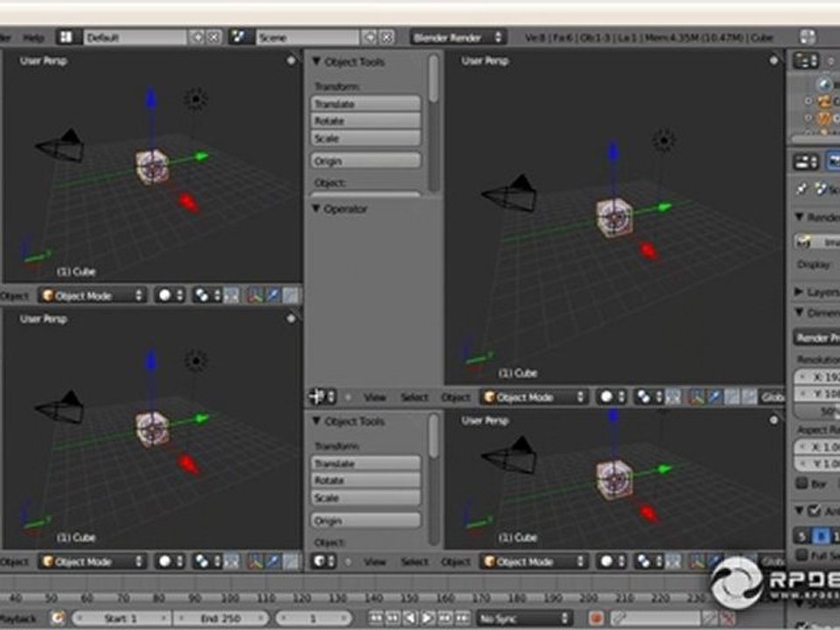
Task: Open editor type menu in outliner header
Action: click(805, 60)
